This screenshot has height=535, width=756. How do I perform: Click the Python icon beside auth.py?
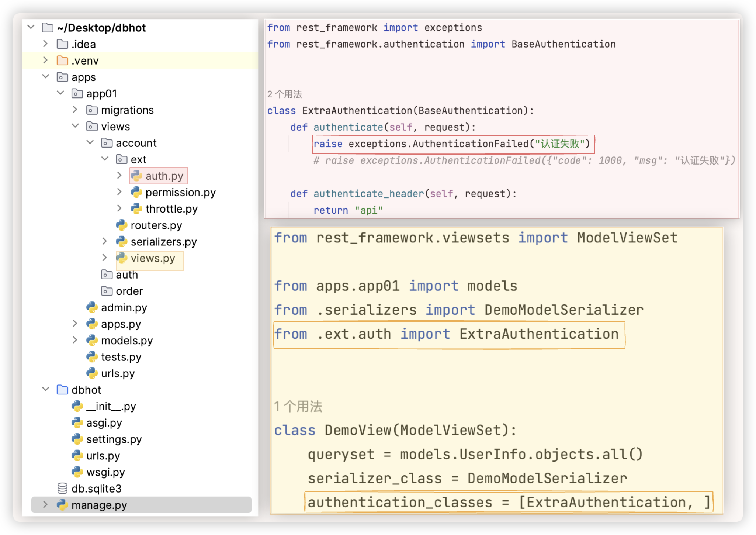[x=136, y=176]
